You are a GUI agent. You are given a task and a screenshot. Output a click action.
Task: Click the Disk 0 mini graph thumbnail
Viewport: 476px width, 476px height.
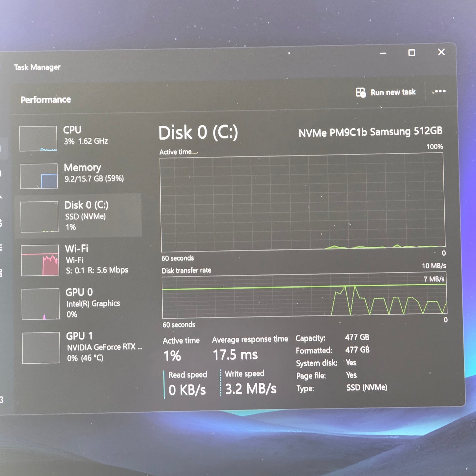click(x=39, y=217)
